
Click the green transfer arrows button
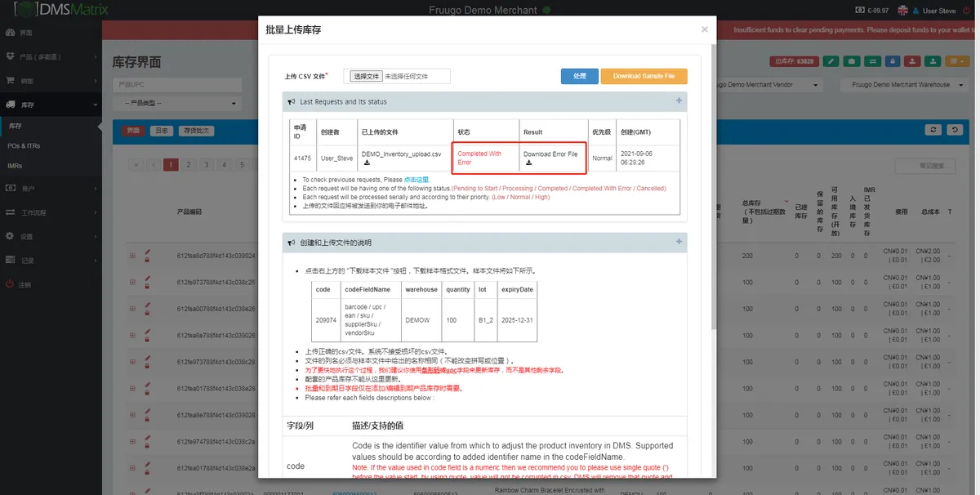pos(871,61)
